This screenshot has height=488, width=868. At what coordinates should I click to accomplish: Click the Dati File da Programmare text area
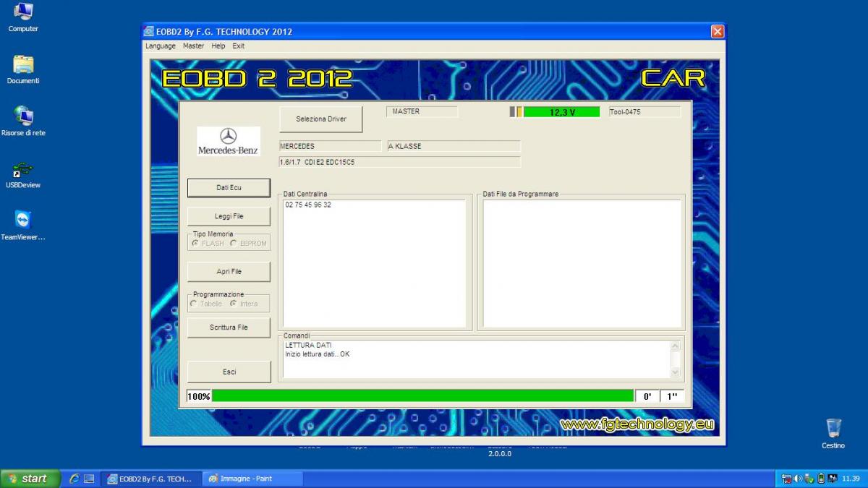click(582, 264)
